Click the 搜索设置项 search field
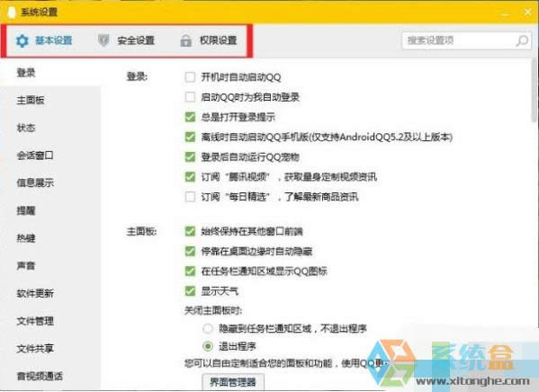This screenshot has width=539, height=392. pyautogui.click(x=466, y=40)
